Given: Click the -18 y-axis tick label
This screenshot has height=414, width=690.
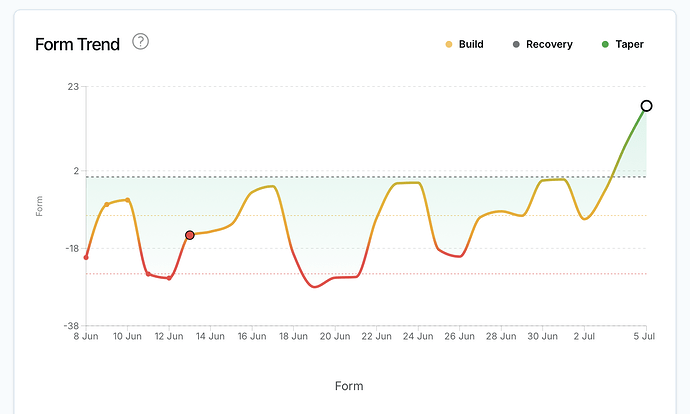Looking at the screenshot, I should [72, 249].
